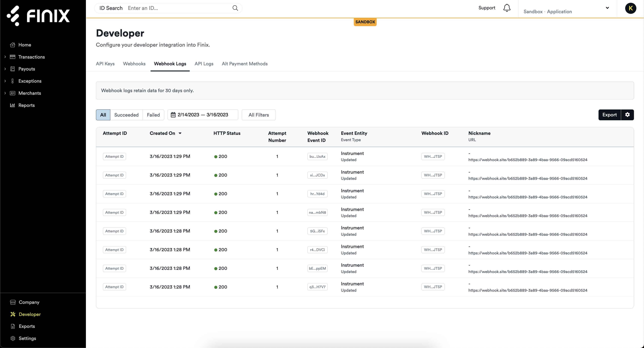Click the Attempt ID column header

tap(115, 133)
